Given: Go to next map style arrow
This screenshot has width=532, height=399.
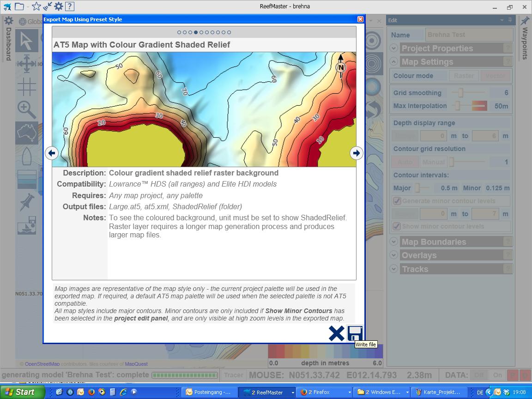Looking at the screenshot, I should pyautogui.click(x=356, y=153).
